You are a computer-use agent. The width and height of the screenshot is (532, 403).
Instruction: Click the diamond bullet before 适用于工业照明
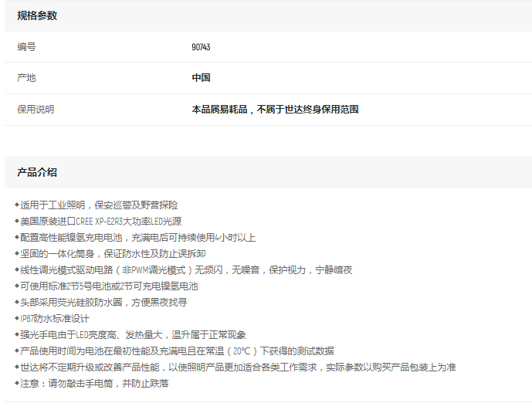(17, 205)
